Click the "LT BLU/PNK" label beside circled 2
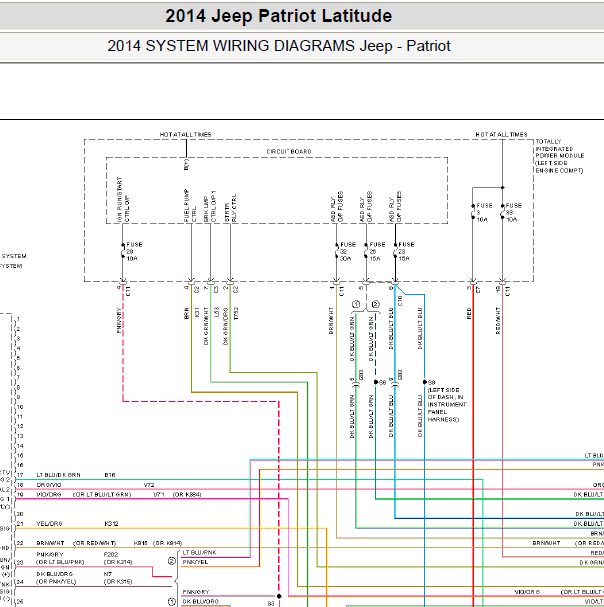Screen dimensions: 604x607 click(x=199, y=552)
